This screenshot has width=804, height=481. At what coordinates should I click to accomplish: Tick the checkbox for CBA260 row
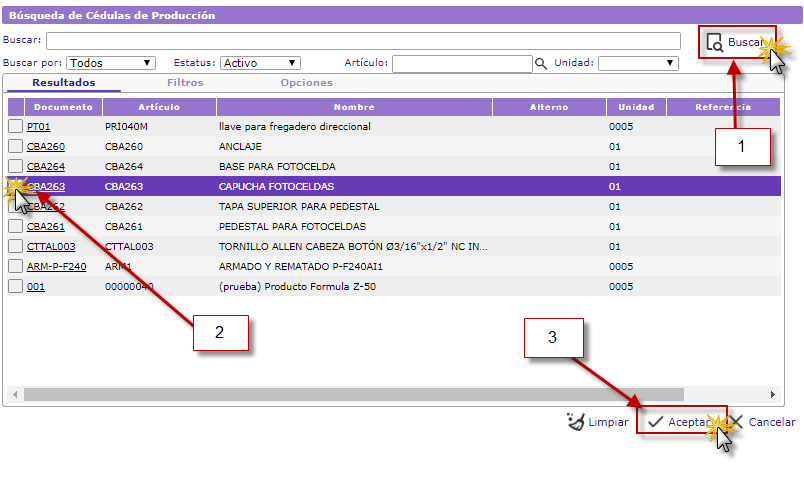pos(15,147)
